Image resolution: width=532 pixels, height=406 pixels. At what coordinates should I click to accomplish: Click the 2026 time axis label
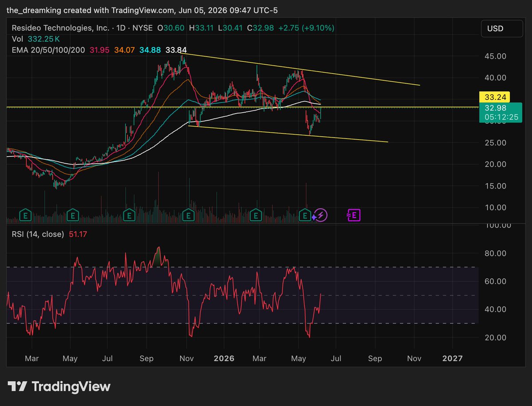click(x=224, y=359)
